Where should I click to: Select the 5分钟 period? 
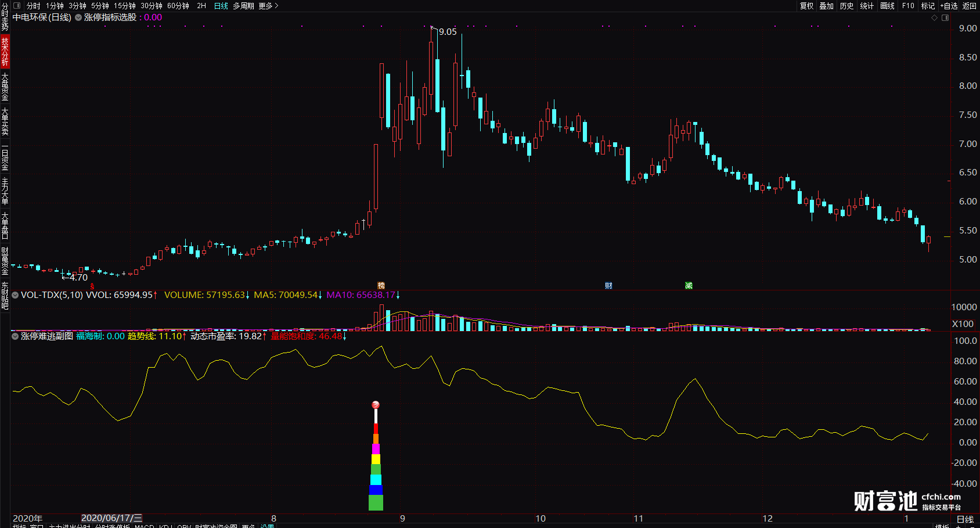click(100, 6)
